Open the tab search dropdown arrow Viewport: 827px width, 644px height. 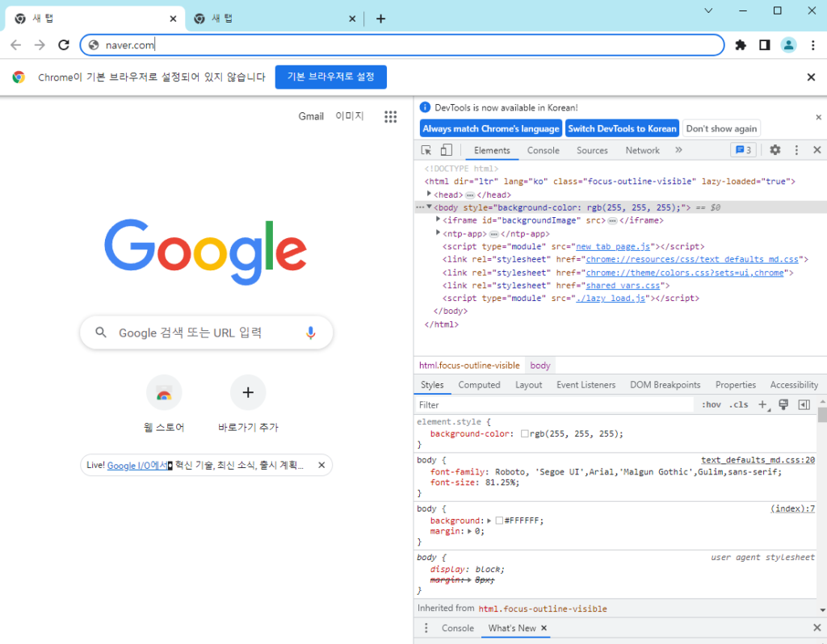pyautogui.click(x=708, y=10)
